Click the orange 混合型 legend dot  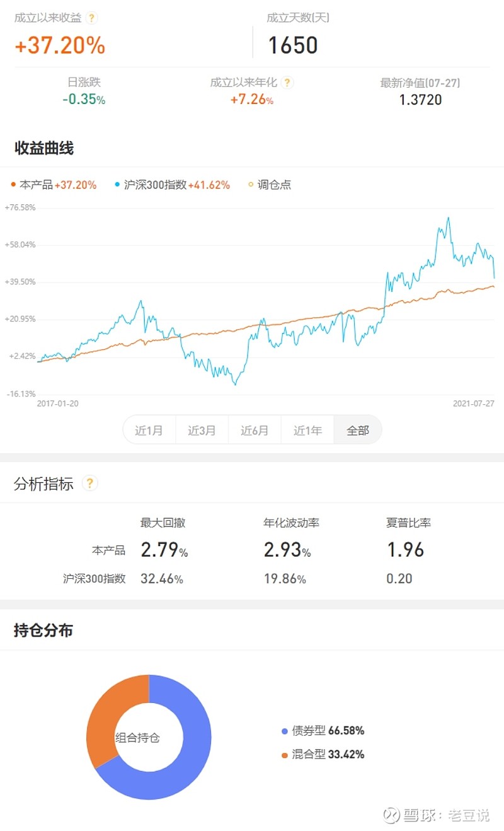point(285,755)
